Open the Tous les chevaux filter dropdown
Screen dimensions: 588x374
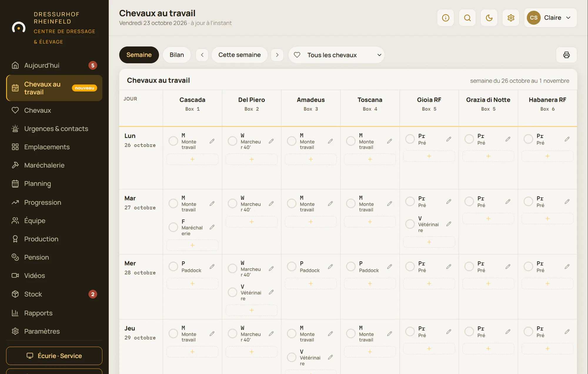click(x=336, y=55)
